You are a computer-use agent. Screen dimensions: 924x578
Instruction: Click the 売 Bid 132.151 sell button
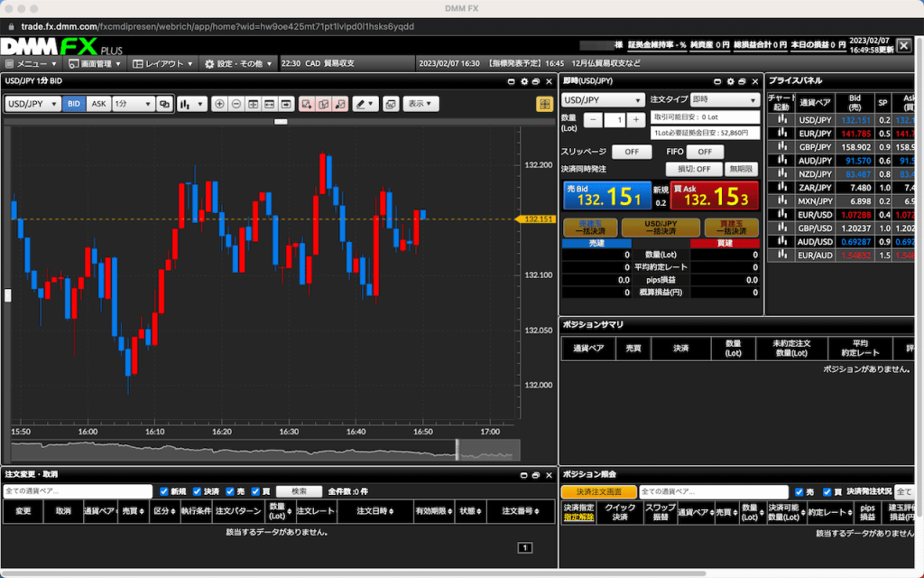(x=607, y=196)
